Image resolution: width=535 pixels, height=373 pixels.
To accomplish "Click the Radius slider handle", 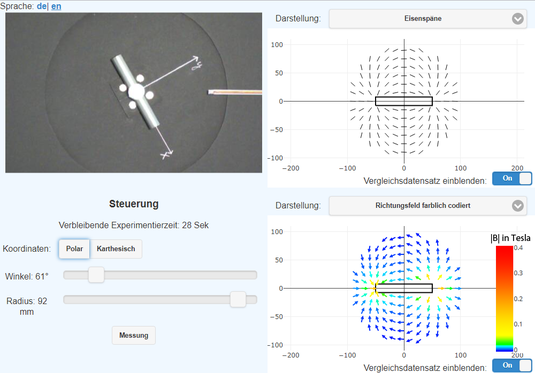I will 238,300.
